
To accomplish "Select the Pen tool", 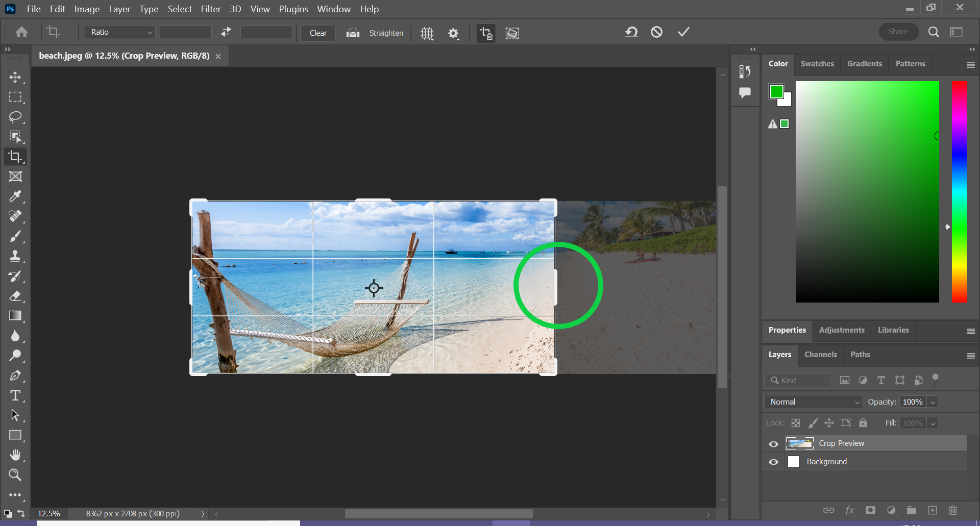I will (15, 375).
